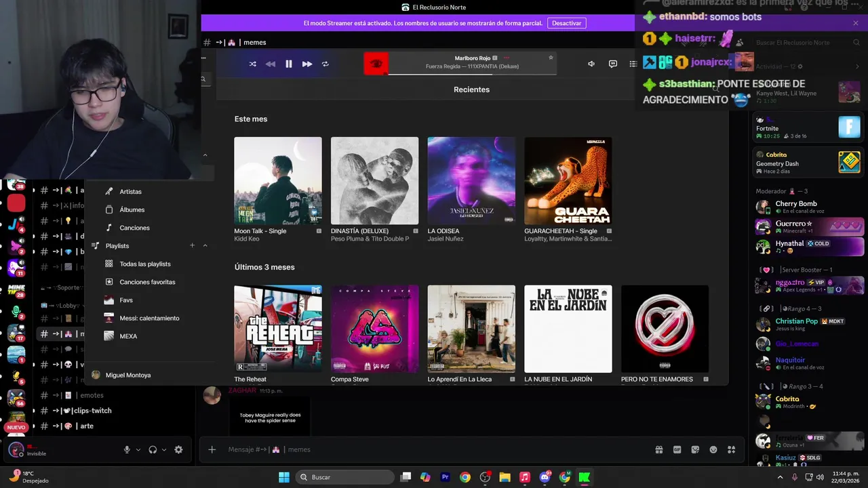
Task: Focus the Mensaje memes input field
Action: pos(434,449)
